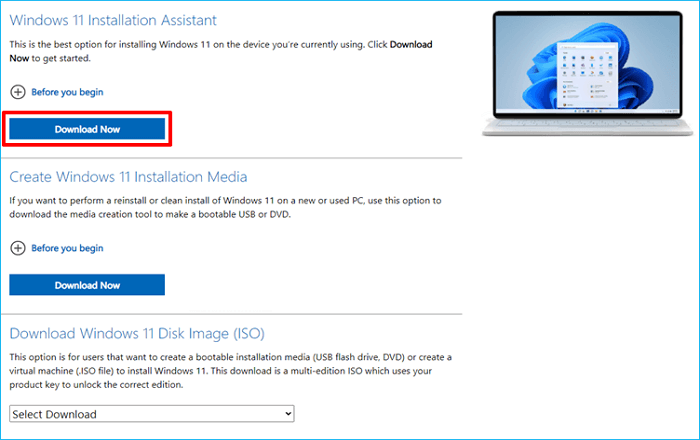
Task: Click the 'Create Windows 11 Installation Media' heading
Action: (128, 177)
